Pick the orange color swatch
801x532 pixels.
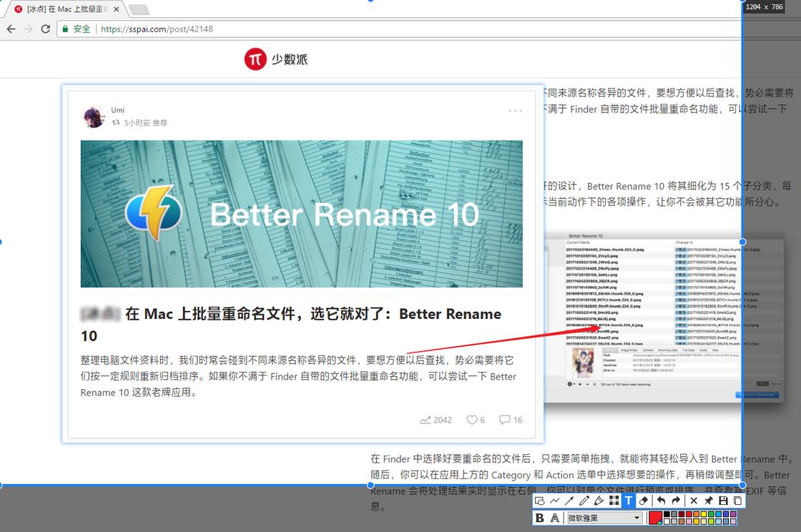[697, 515]
